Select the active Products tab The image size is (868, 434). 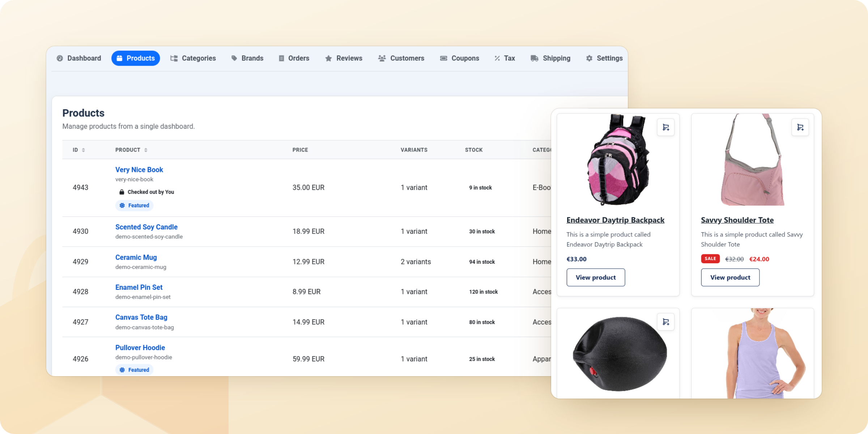pos(136,58)
